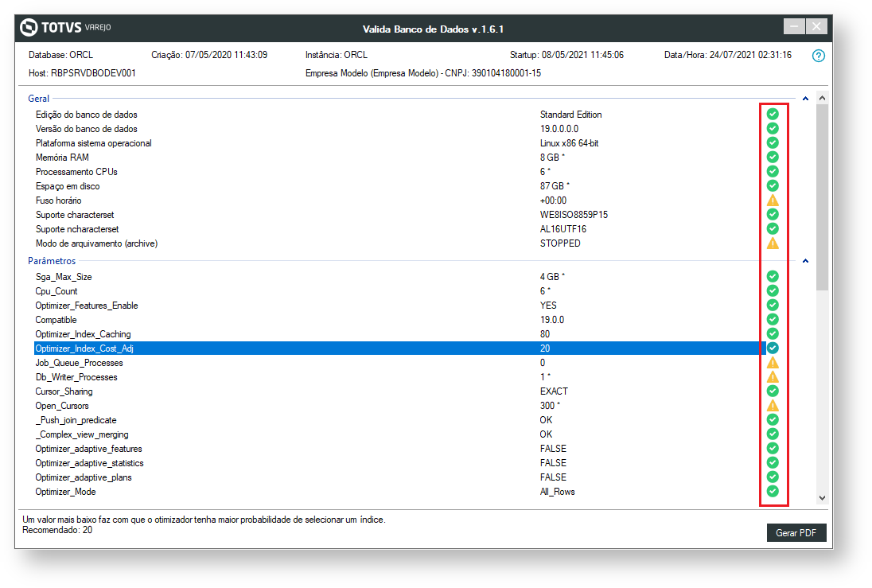
Task: Click the scrollbar up arrow
Action: pos(822,98)
